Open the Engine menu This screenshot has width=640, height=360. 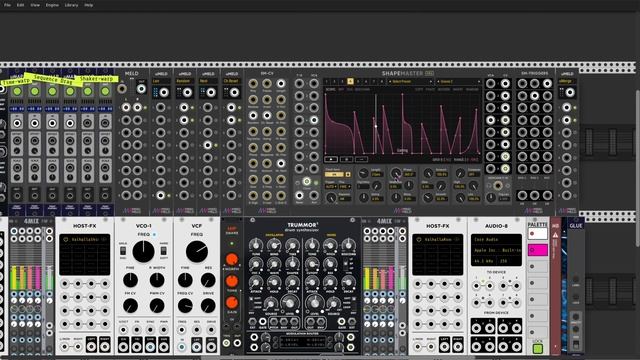point(52,5)
